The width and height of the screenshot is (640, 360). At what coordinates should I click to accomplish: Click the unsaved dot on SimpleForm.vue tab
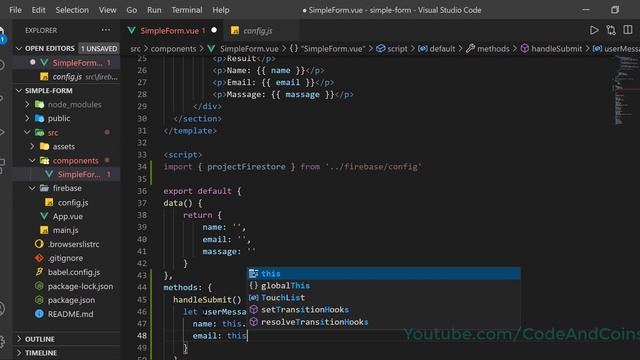coord(214,30)
